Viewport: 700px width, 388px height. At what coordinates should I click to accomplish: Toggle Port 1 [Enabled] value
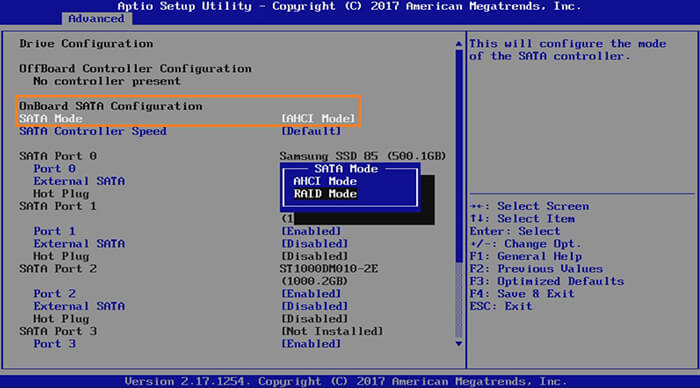(311, 231)
